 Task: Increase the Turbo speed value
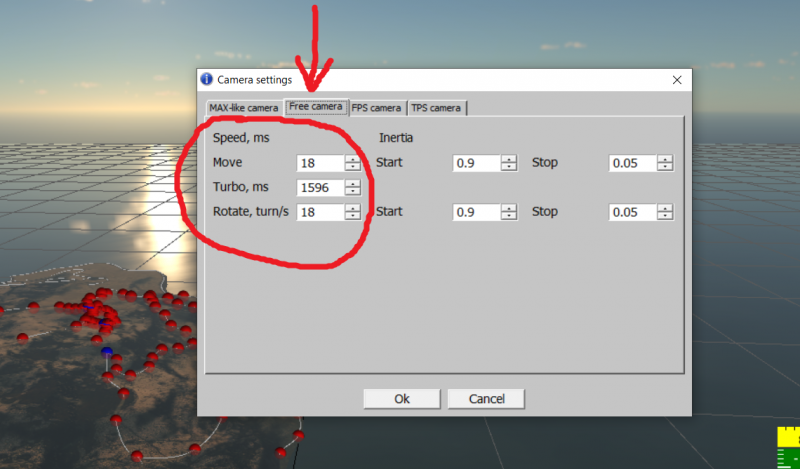click(353, 183)
